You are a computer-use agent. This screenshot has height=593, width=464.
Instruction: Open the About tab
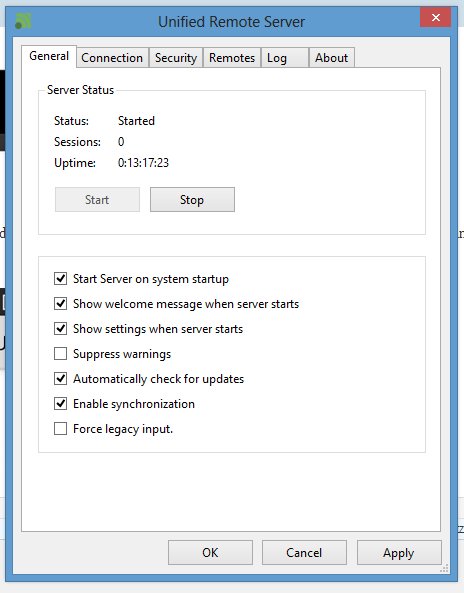(x=332, y=58)
